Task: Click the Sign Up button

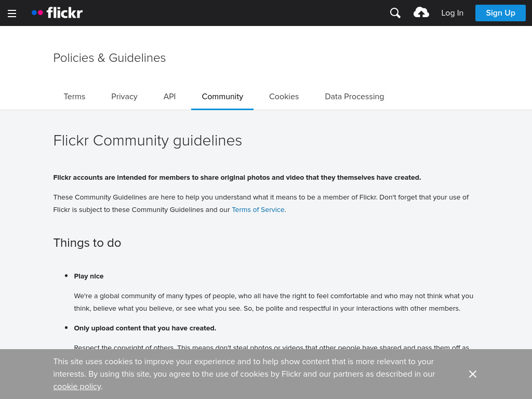Action: 500,13
